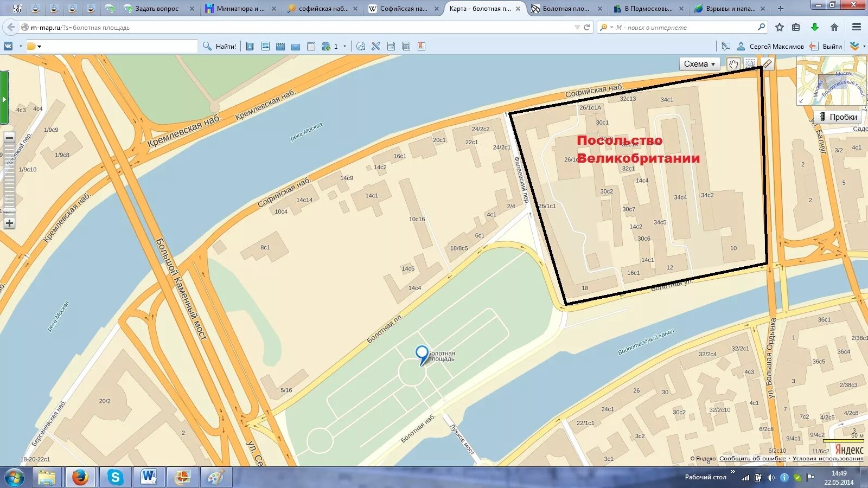The width and height of the screenshot is (868, 488).
Task: Click the address bar with m-map.ru URL
Action: tap(304, 27)
